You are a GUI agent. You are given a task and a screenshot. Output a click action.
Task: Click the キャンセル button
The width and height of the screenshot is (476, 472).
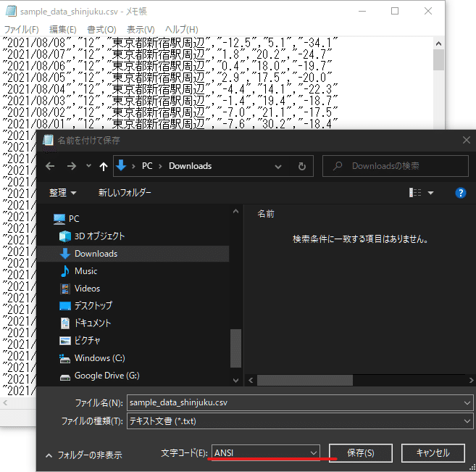pos(433,453)
